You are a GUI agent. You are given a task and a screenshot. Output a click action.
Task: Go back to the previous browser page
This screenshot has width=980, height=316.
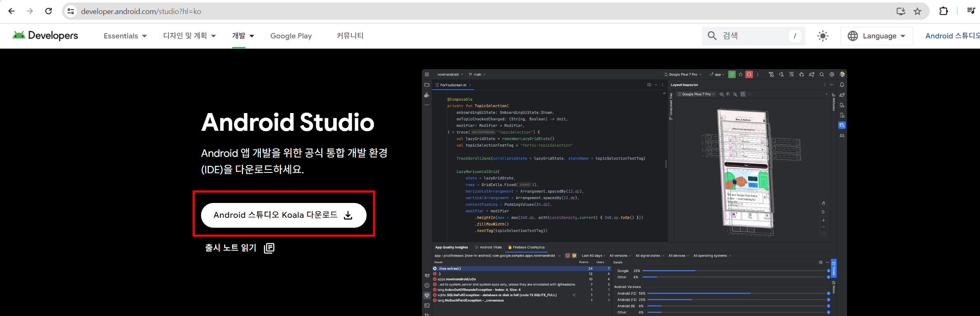click(x=11, y=11)
